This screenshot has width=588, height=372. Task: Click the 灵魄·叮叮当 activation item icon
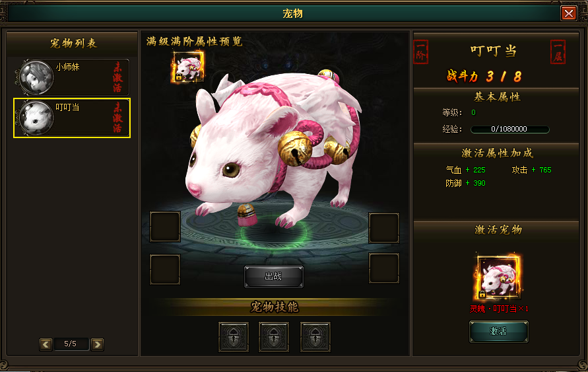(498, 278)
